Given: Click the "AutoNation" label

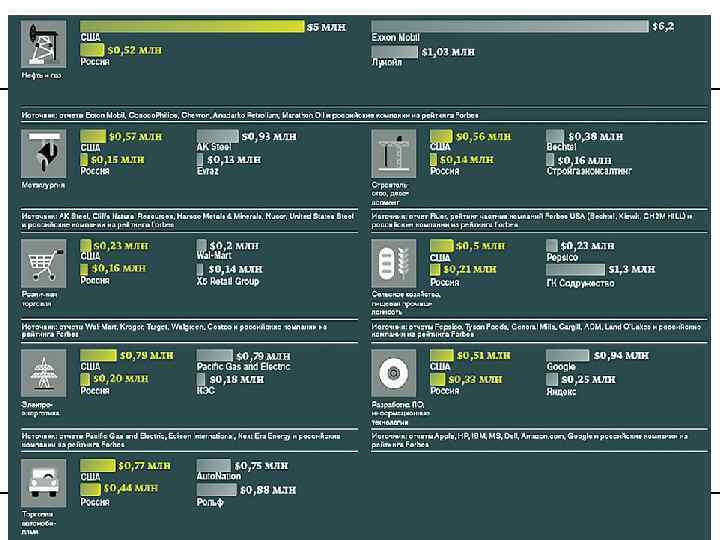Looking at the screenshot, I should pyautogui.click(x=219, y=476).
